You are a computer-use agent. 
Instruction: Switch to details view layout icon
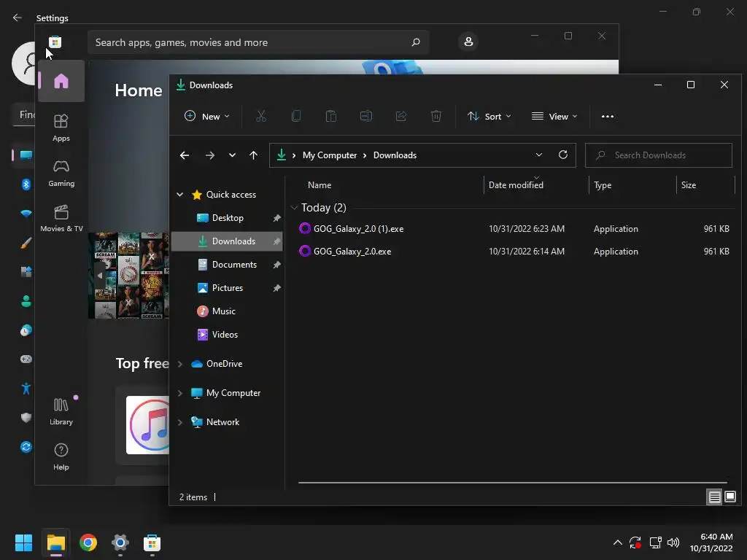click(x=715, y=497)
